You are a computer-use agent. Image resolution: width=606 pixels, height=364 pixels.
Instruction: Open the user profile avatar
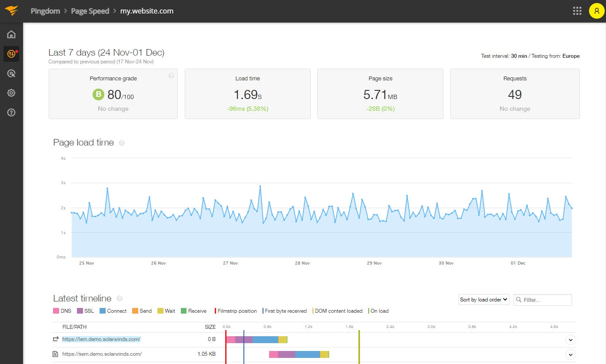tap(596, 10)
